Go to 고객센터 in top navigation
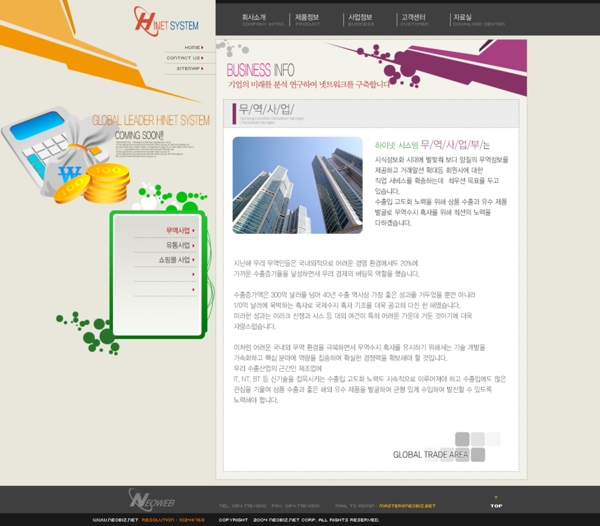 (x=413, y=19)
